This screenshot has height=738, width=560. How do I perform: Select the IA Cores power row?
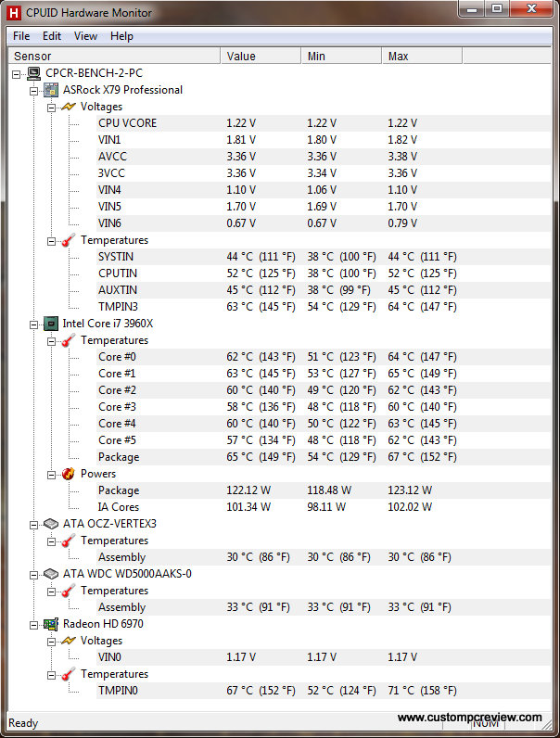[x=324, y=507]
